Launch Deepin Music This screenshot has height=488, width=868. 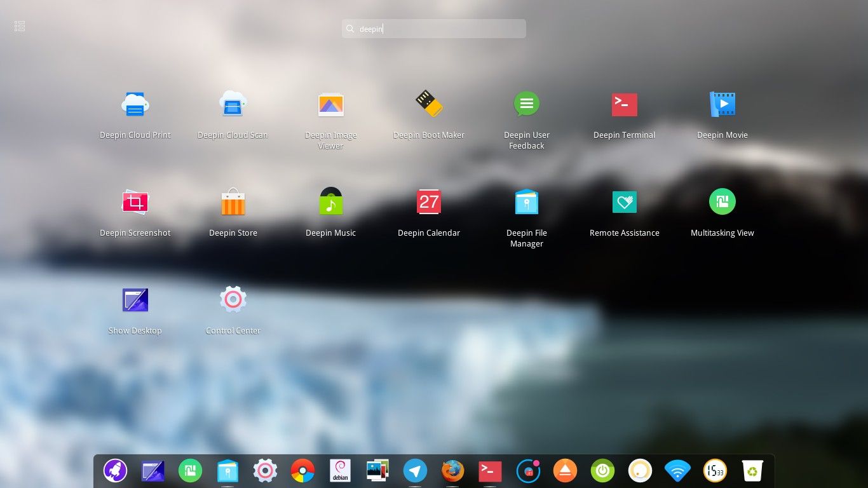coord(330,203)
